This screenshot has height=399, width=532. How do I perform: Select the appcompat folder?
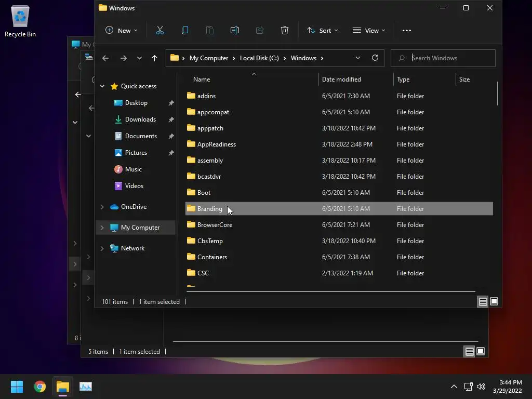[339, 112]
